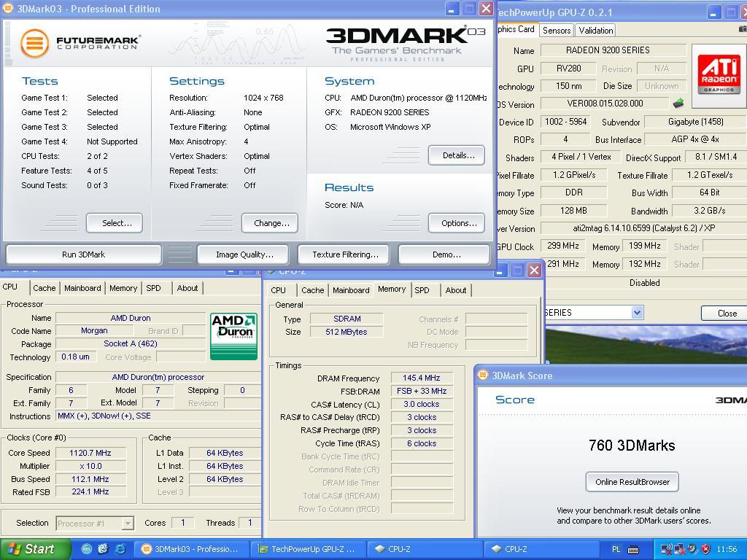
Task: Click the Code Name value Morgan
Action: [94, 330]
